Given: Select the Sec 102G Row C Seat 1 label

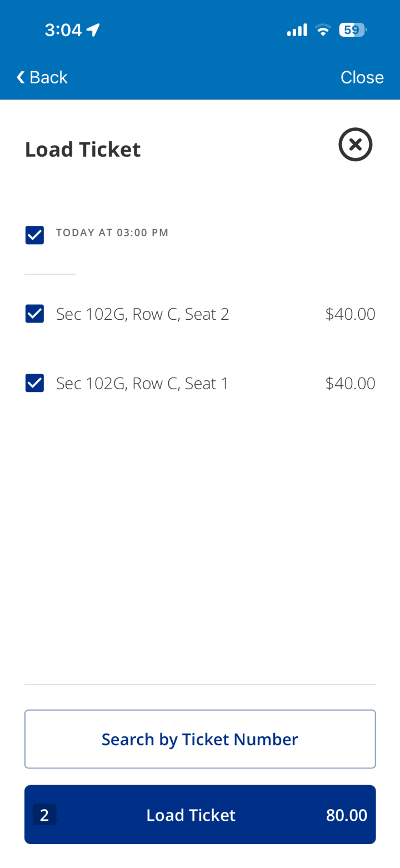Looking at the screenshot, I should tap(142, 383).
